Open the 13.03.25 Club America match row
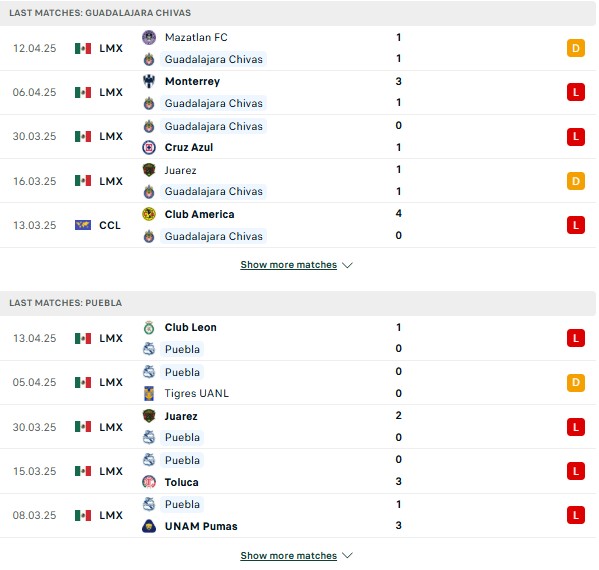 click(298, 225)
